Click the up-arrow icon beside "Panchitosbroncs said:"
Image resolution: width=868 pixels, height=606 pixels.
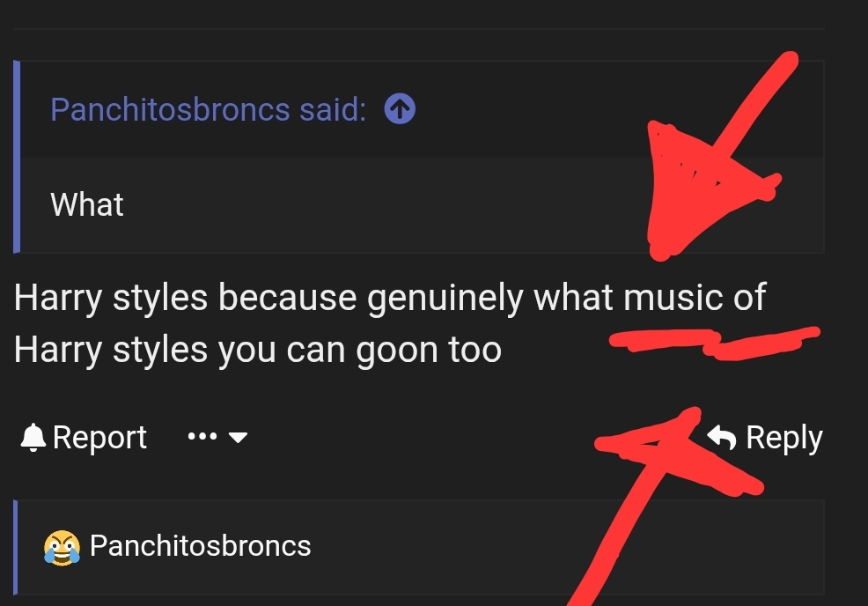pyautogui.click(x=401, y=110)
